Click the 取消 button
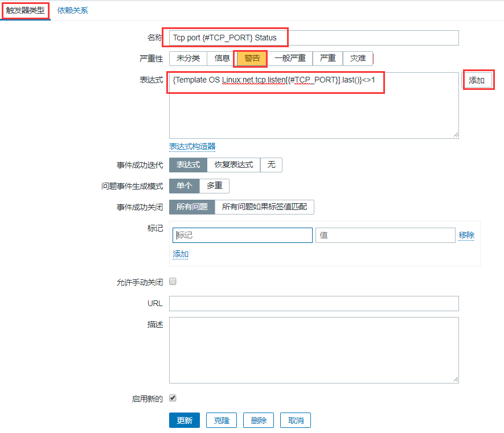This screenshot has width=504, height=433. pyautogui.click(x=296, y=420)
